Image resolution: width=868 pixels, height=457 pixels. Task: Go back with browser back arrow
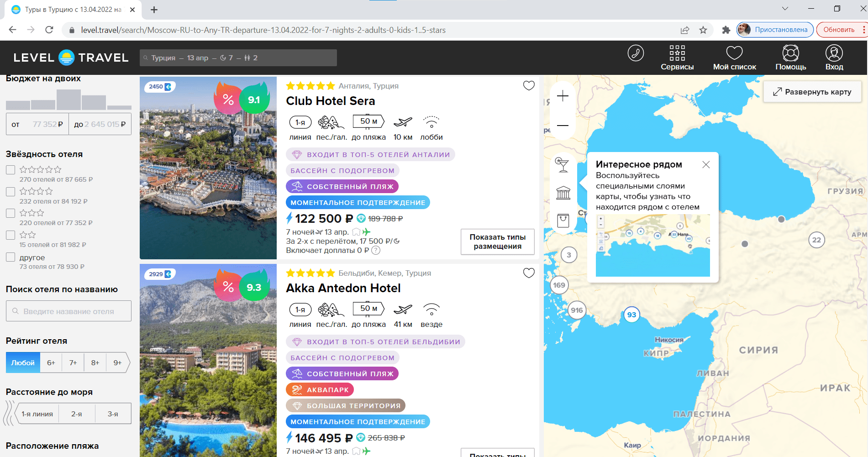[13, 30]
